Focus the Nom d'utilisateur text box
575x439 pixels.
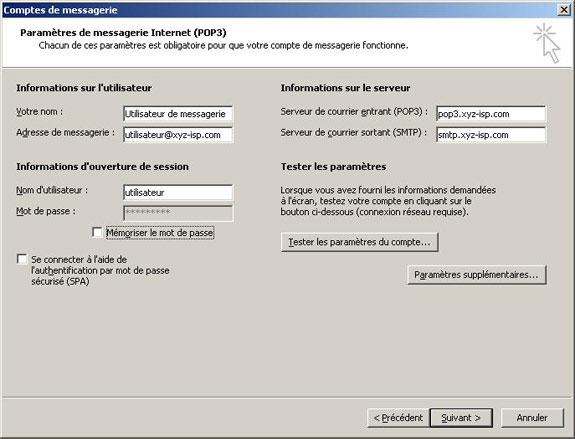pos(178,192)
